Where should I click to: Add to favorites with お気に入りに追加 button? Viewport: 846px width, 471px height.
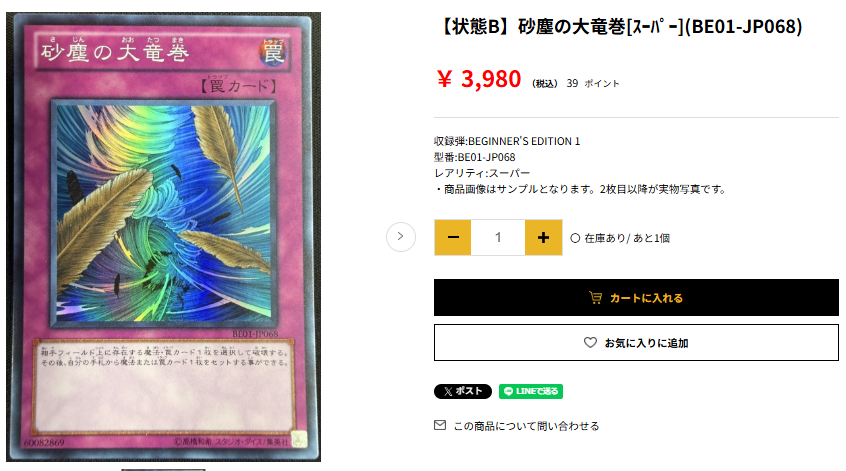click(636, 343)
